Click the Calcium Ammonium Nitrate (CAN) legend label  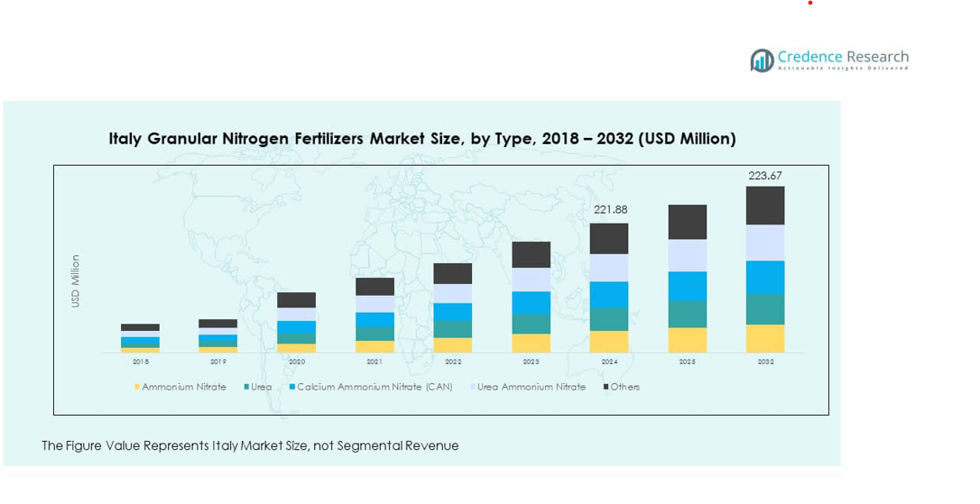374,387
